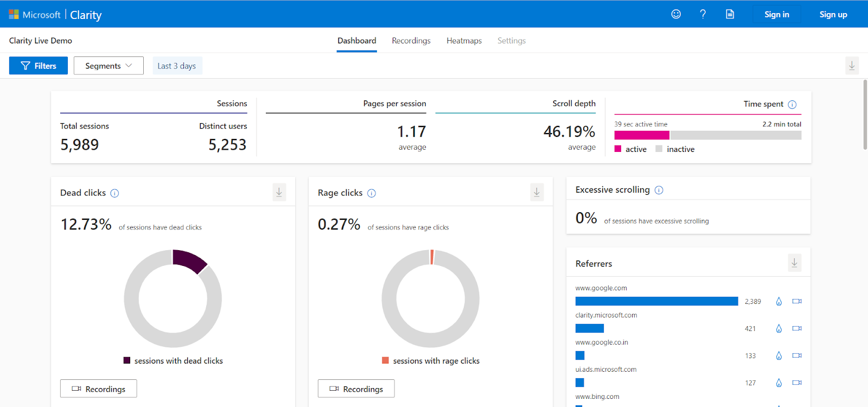Download the Dead clicks card data
Image resolution: width=868 pixels, height=407 pixels.
(x=279, y=192)
